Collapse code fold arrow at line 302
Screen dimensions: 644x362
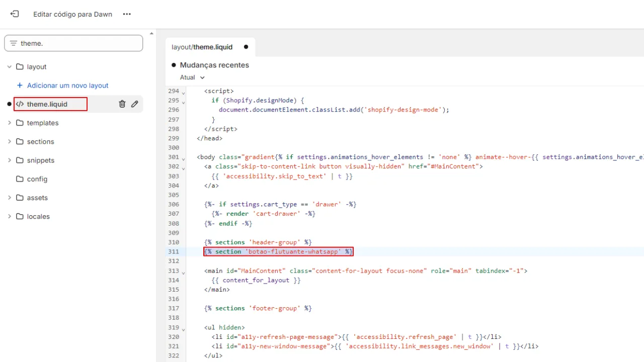point(183,168)
